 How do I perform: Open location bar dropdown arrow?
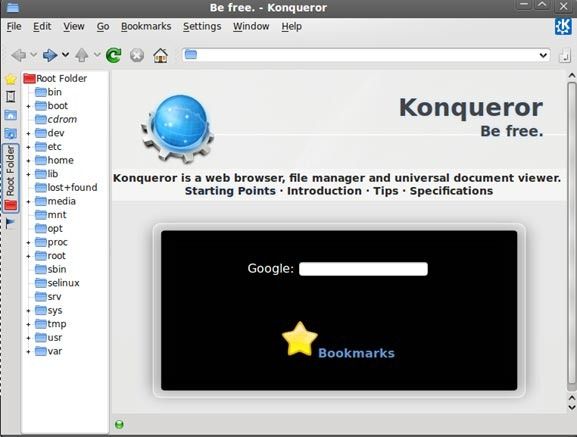(x=543, y=56)
